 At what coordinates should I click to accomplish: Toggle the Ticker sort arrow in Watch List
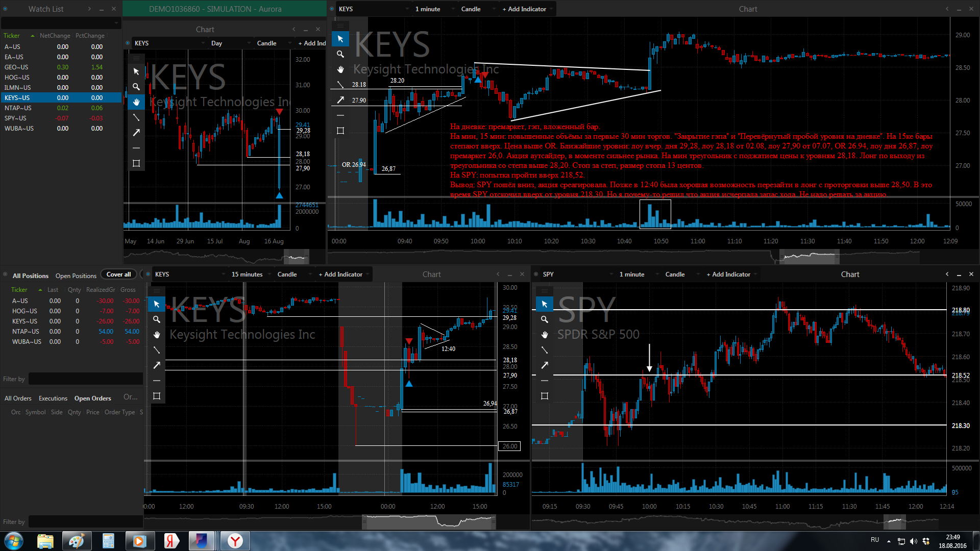[33, 36]
